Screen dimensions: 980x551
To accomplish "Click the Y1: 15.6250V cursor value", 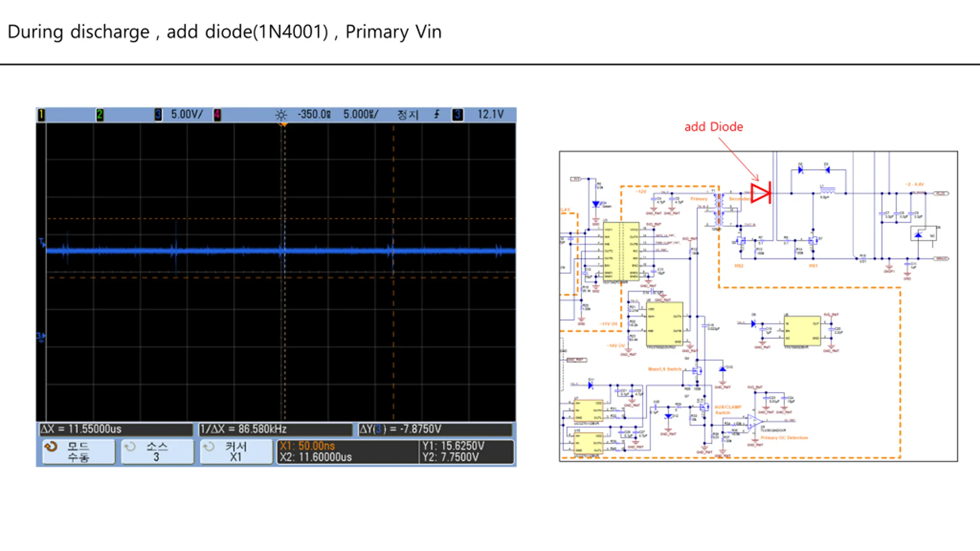I will 453,446.
